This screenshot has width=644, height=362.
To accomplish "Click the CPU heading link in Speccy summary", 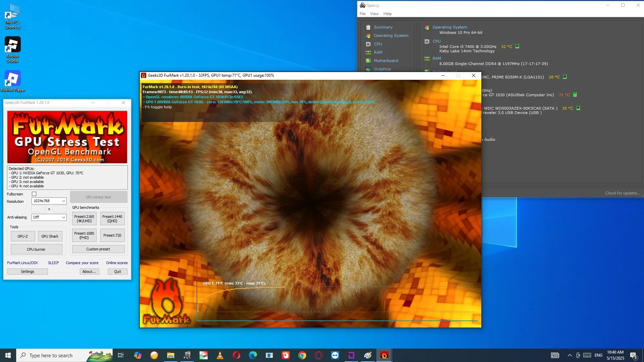I will coord(436,41).
